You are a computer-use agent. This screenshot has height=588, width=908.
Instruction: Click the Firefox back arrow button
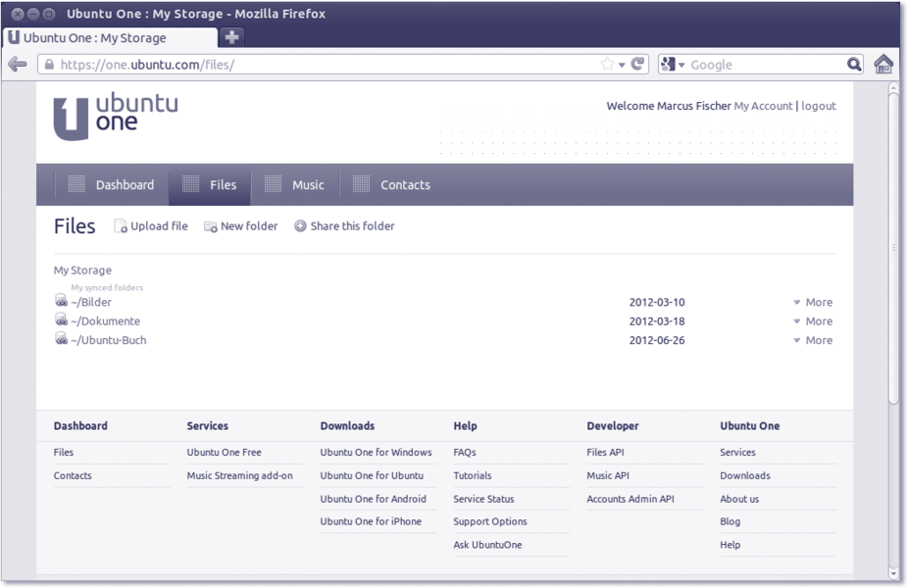pyautogui.click(x=17, y=65)
